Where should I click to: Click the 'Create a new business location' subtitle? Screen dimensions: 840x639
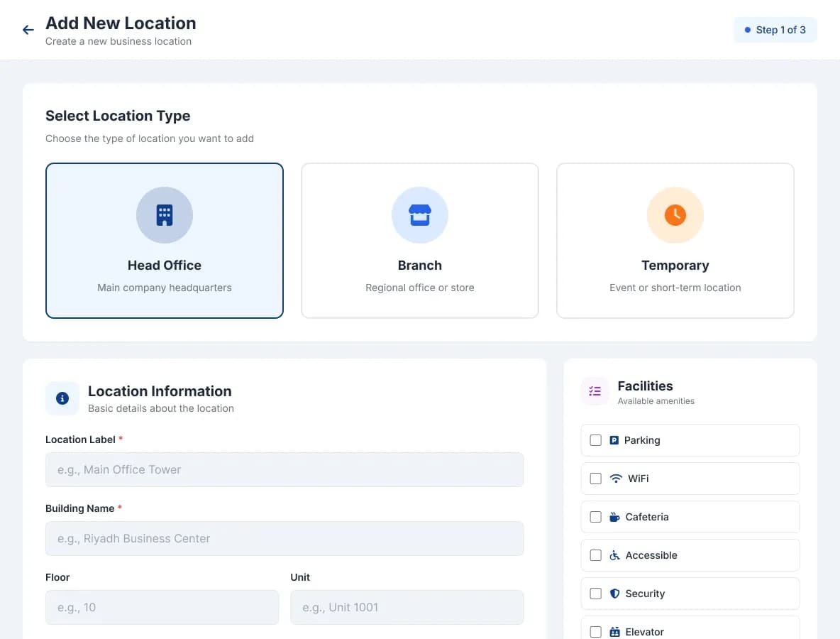[x=118, y=41]
